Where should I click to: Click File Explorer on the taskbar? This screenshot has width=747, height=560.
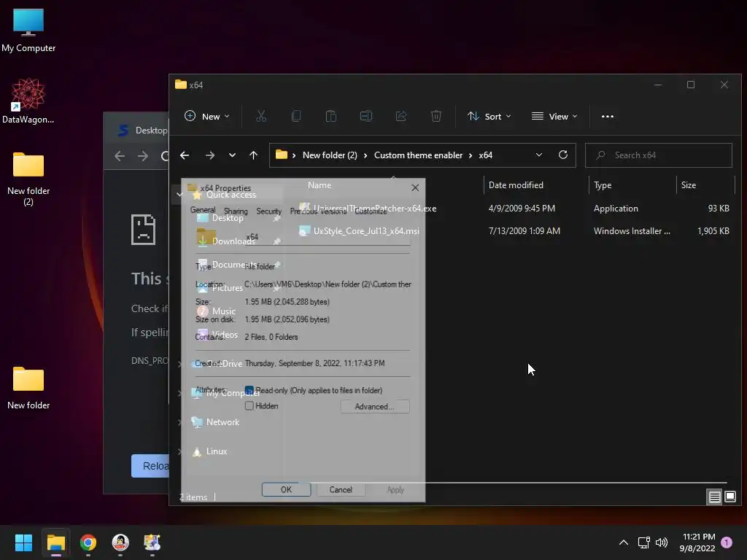click(x=55, y=542)
